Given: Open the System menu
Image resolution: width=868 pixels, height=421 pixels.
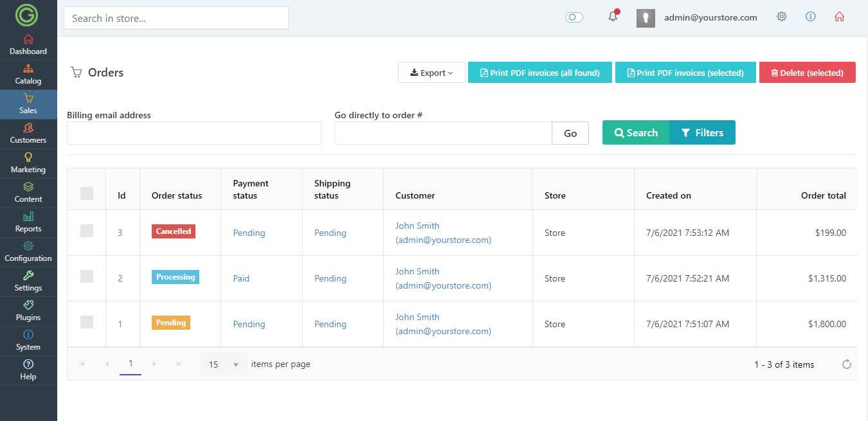Looking at the screenshot, I should [x=28, y=341].
